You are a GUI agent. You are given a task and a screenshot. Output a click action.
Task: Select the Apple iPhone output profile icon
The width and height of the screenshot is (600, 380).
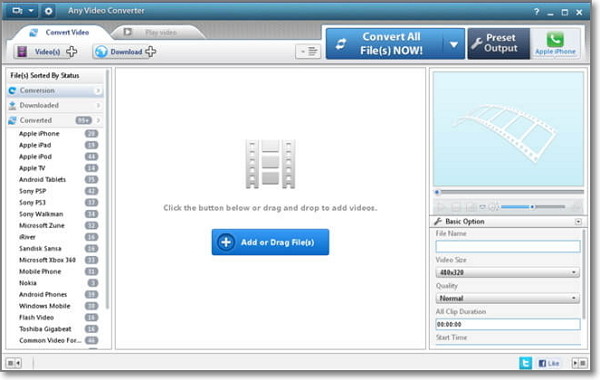tap(555, 44)
